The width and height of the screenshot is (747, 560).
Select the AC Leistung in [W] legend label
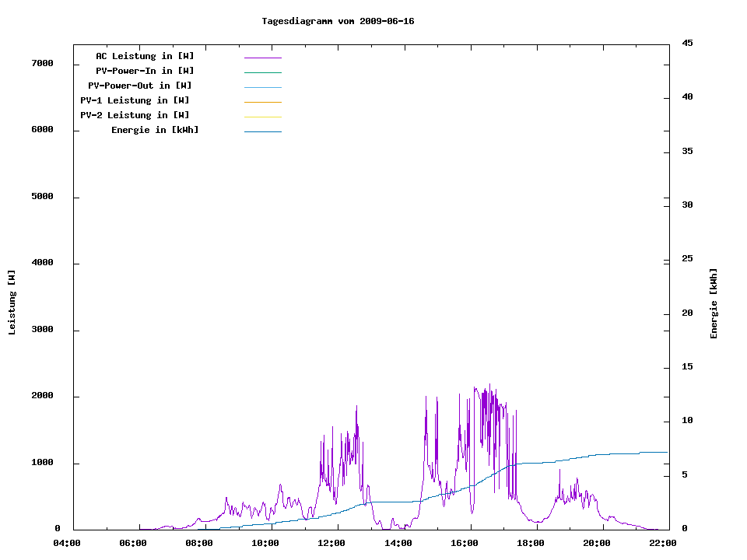pyautogui.click(x=145, y=56)
